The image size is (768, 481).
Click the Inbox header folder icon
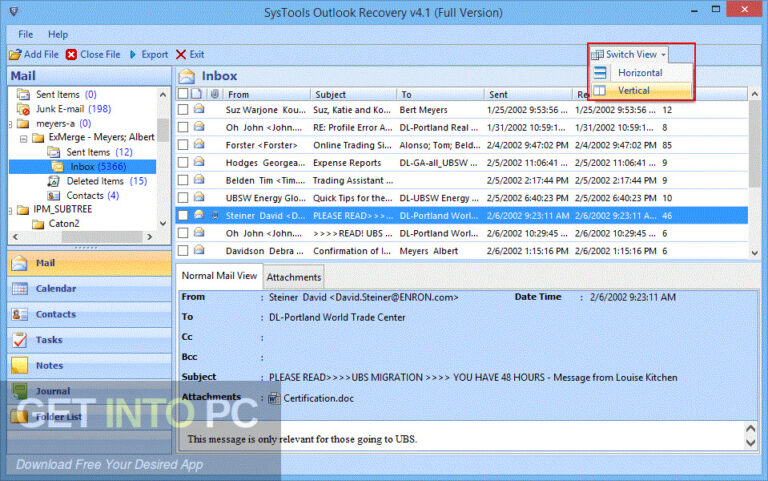(x=187, y=76)
